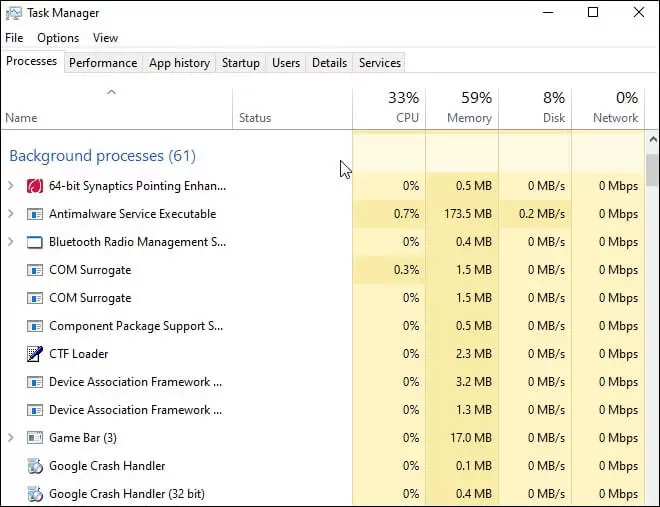Click the icon of the 3.2 MB Device Association Framework row

35,382
